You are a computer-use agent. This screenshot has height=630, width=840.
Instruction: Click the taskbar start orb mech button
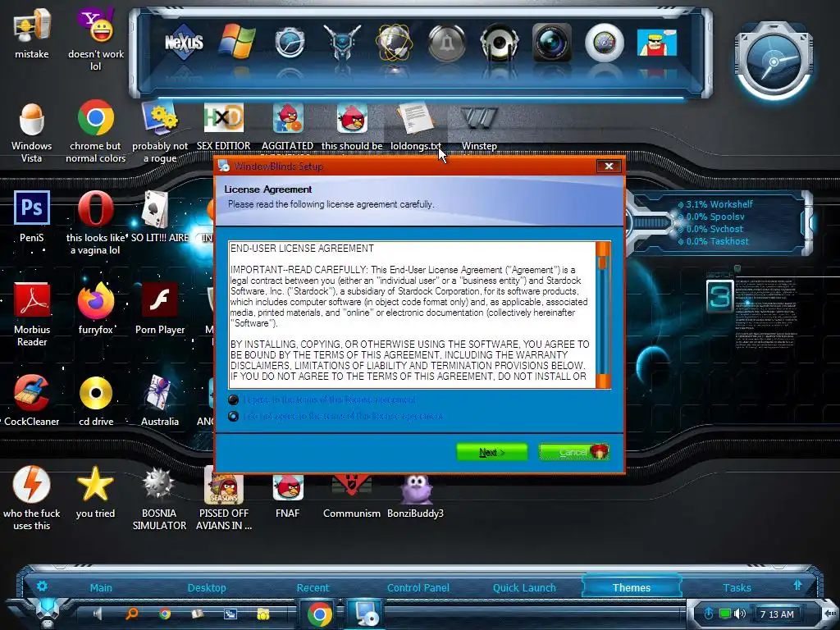click(x=48, y=614)
